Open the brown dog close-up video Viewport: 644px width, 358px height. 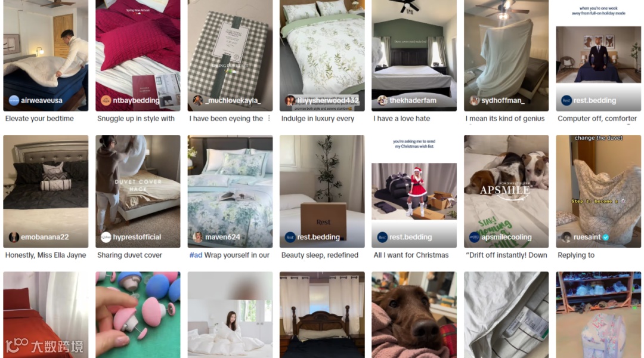pyautogui.click(x=414, y=315)
